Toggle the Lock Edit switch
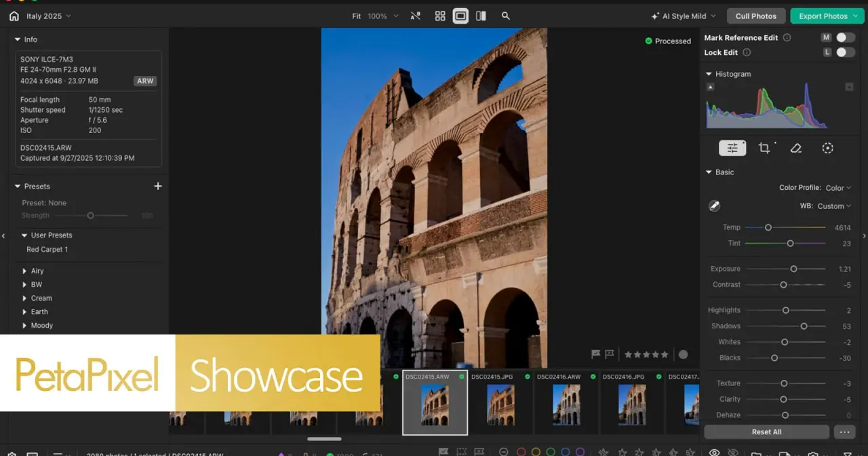868x456 pixels. [845, 52]
